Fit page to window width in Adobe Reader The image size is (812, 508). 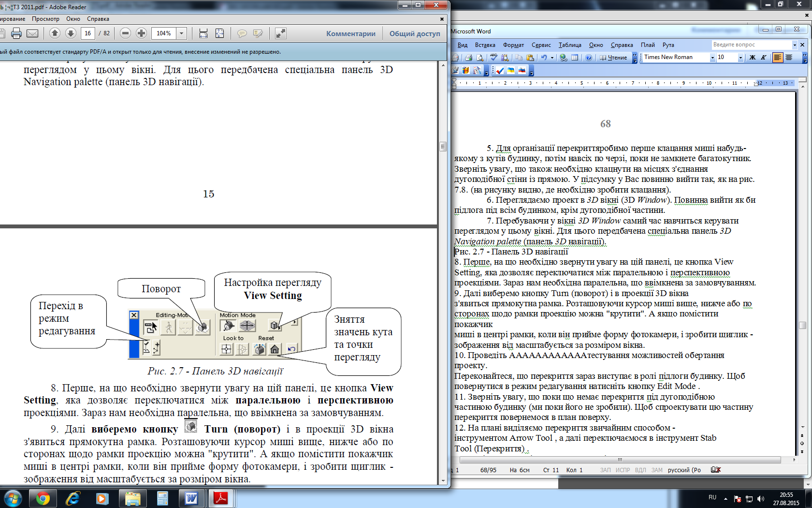click(x=203, y=33)
